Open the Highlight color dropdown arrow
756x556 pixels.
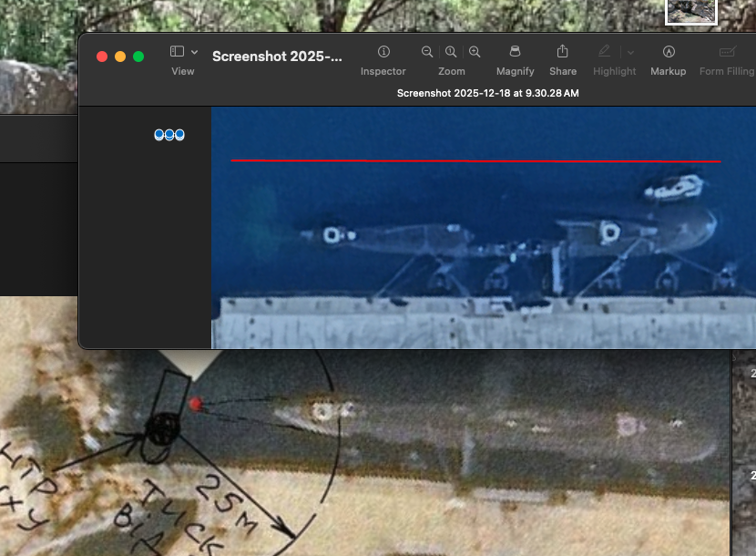pyautogui.click(x=630, y=53)
